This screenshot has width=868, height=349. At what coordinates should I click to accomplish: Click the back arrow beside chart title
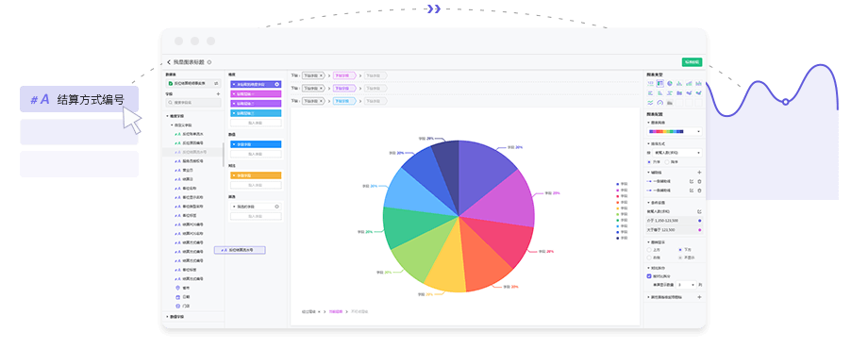pos(169,62)
